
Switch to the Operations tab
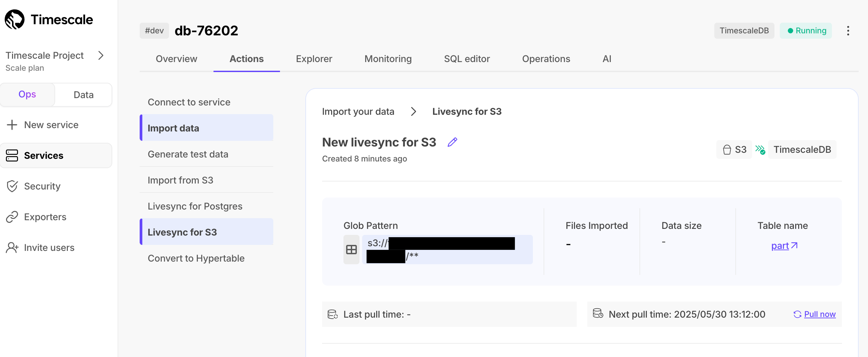546,58
